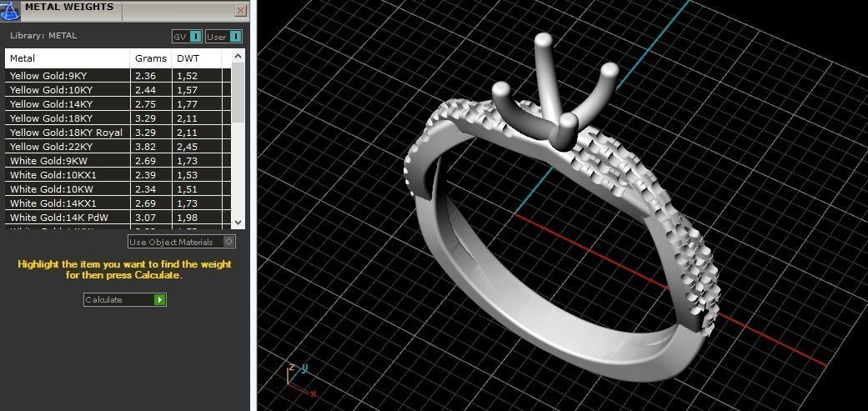Viewport: 868px width, 411px height.
Task: Toggle the User library button
Action: (x=223, y=37)
